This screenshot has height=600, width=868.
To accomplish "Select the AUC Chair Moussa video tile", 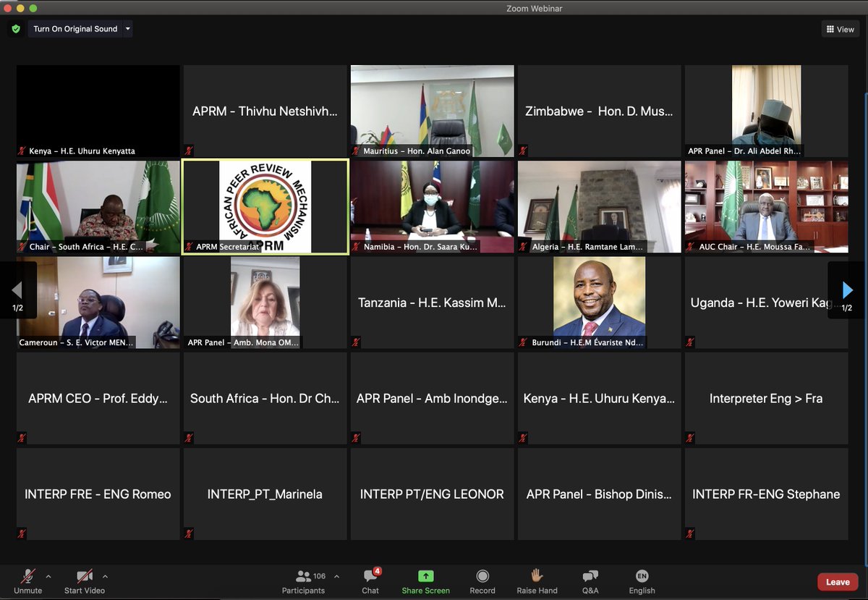I will [x=766, y=207].
